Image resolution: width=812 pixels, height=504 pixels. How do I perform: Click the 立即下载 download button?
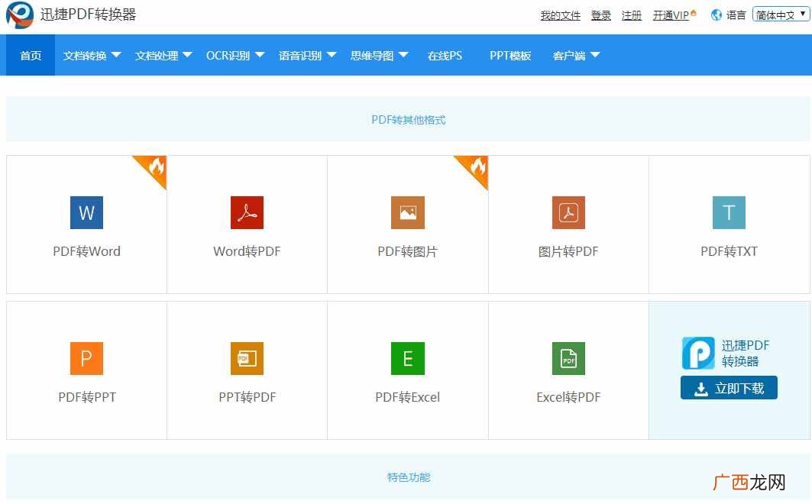[729, 388]
